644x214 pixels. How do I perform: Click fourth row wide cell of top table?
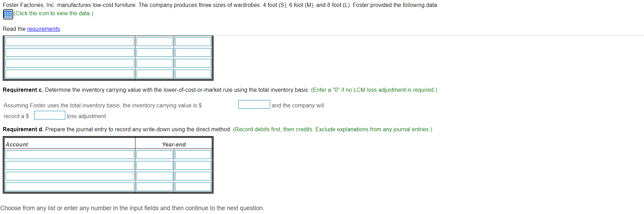(70, 74)
